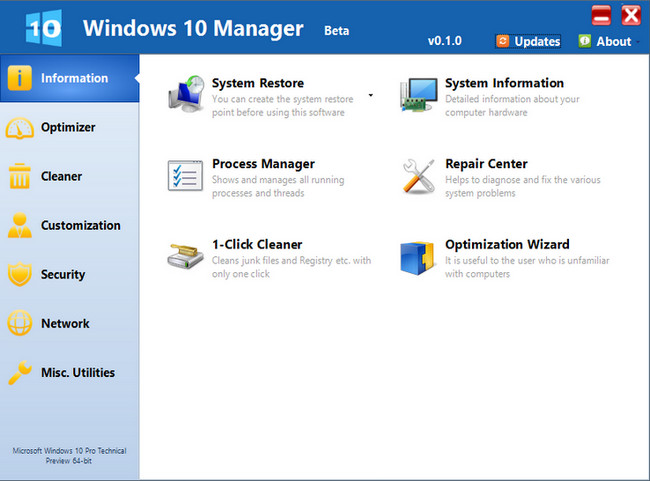Click the Cleaner trash bin icon
This screenshot has width=650, height=481.
coord(20,177)
